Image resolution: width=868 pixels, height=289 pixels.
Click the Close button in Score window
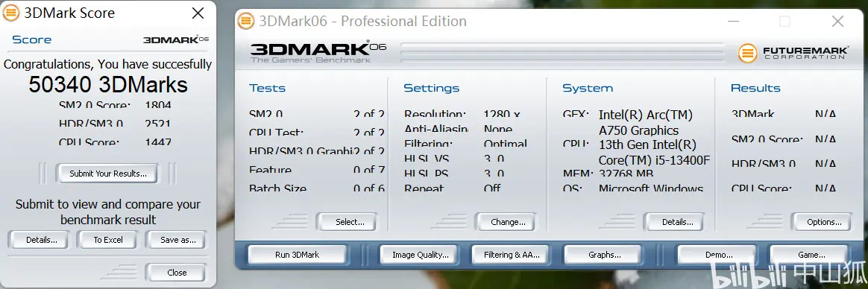(176, 273)
